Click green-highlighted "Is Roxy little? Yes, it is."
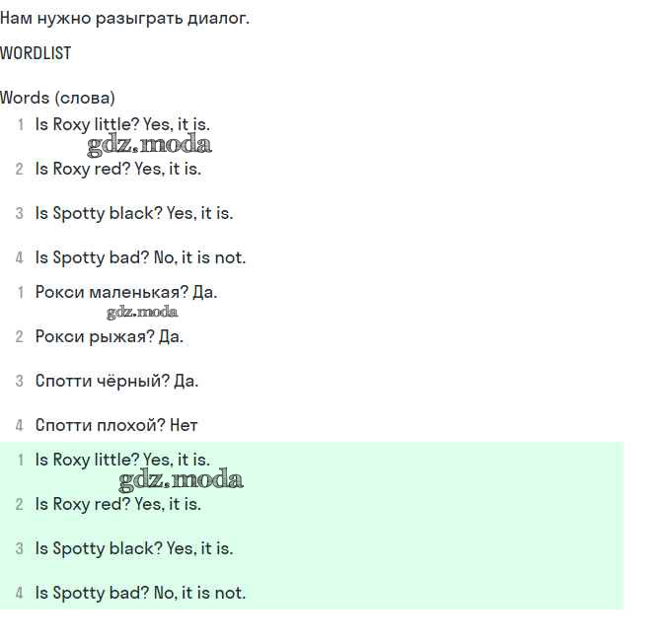671x644 pixels. (122, 460)
